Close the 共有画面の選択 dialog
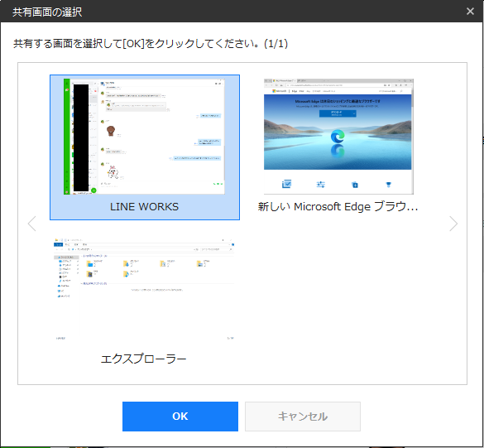Screen dimensions: 484x448 tap(470, 11)
